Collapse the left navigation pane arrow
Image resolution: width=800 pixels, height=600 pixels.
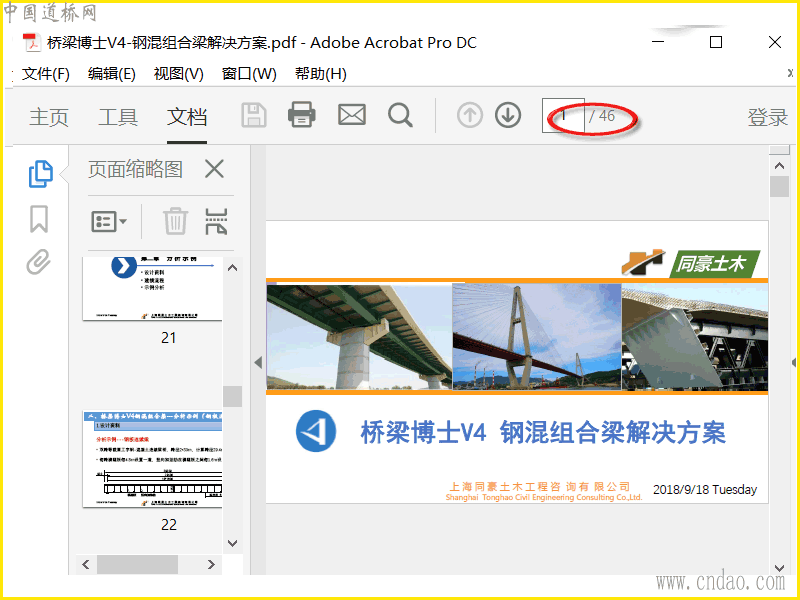click(x=258, y=362)
